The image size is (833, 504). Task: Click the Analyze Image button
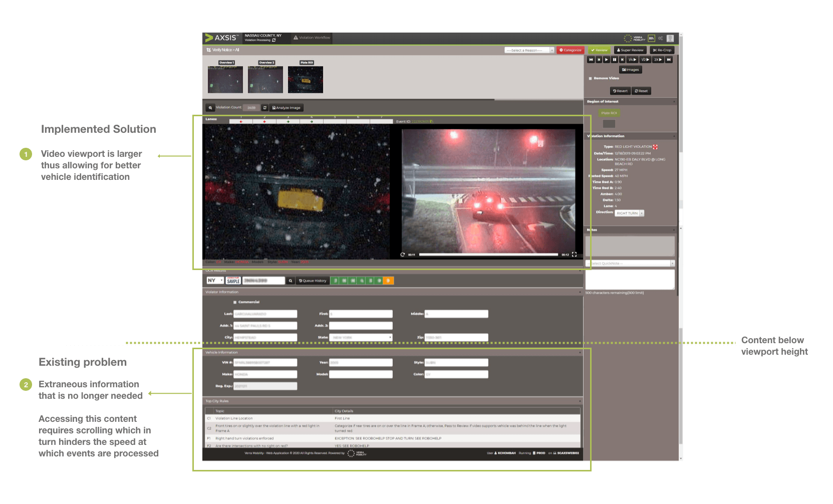click(287, 108)
